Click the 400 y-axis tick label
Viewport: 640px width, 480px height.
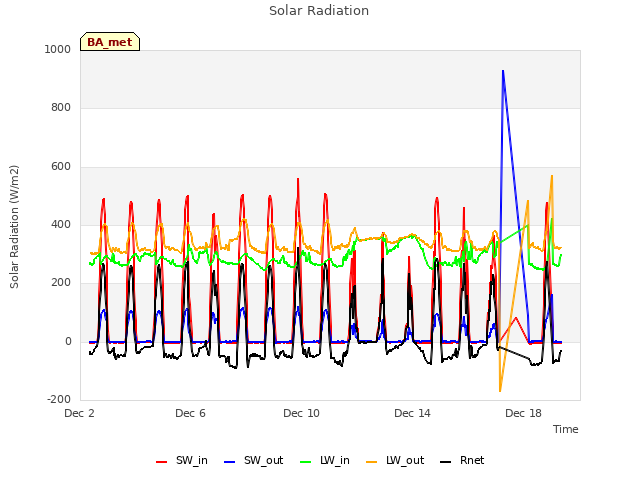pyautogui.click(x=61, y=224)
